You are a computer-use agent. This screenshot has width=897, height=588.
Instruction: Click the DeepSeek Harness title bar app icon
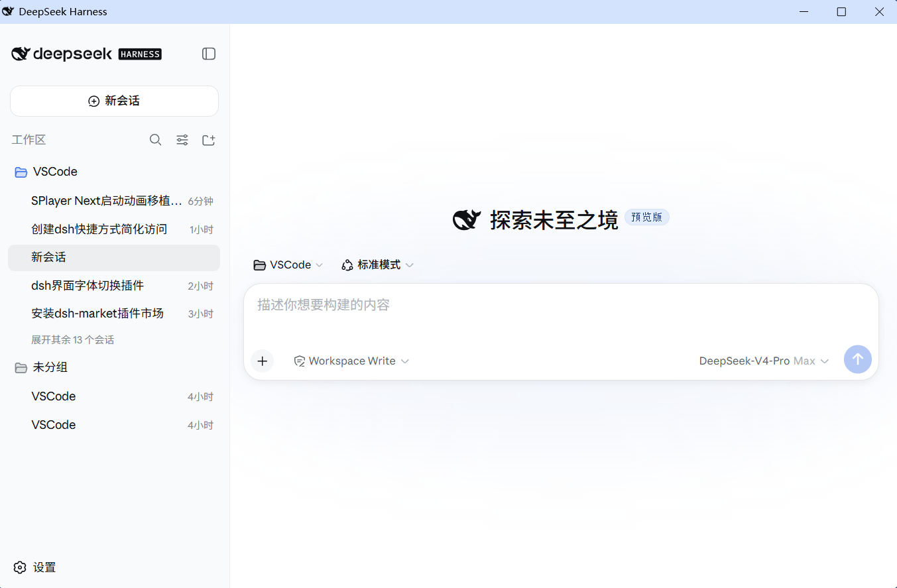pos(9,11)
